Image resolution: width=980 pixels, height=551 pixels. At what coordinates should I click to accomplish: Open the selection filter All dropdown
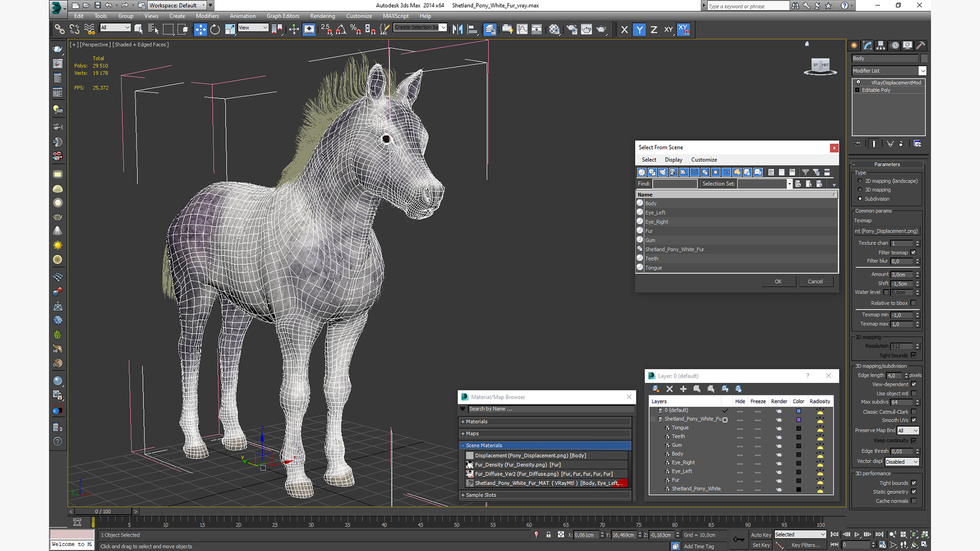(115, 28)
